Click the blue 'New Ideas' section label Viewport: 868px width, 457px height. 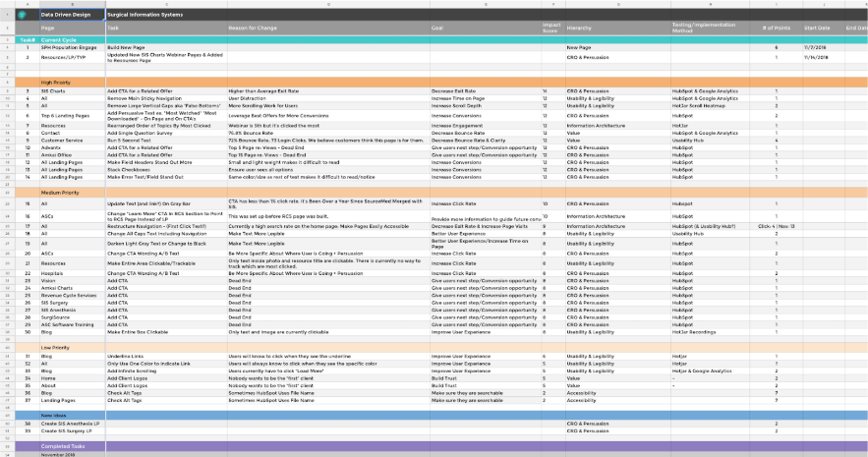[x=53, y=416]
